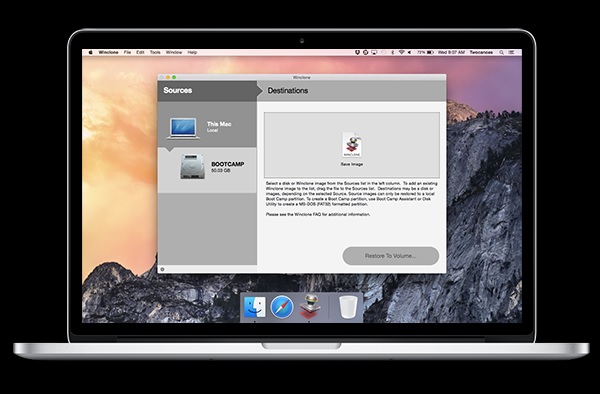Viewport: 600px width, 394px height.
Task: Open the File menu
Action: click(x=127, y=52)
